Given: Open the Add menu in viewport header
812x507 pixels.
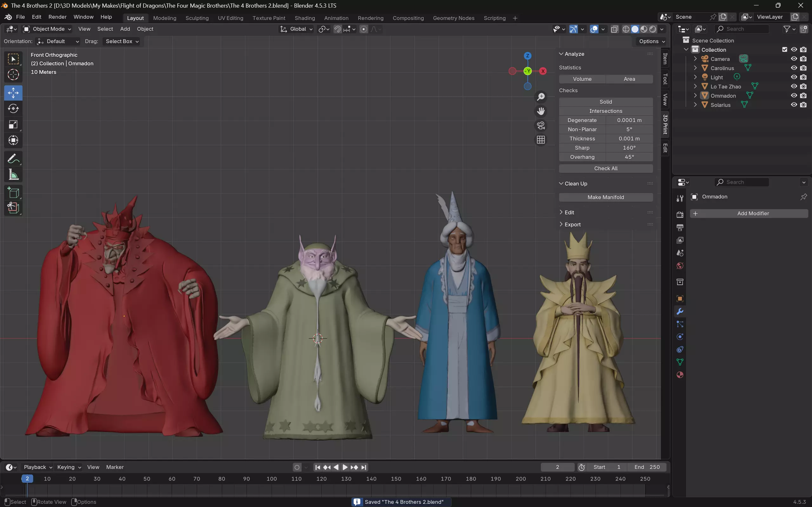Looking at the screenshot, I should click(x=125, y=29).
